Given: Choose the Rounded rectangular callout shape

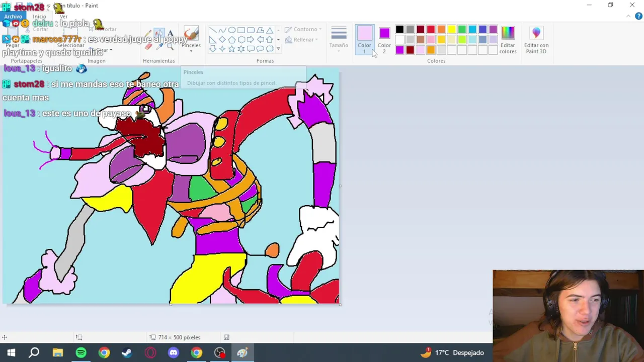Looking at the screenshot, I should (x=251, y=49).
